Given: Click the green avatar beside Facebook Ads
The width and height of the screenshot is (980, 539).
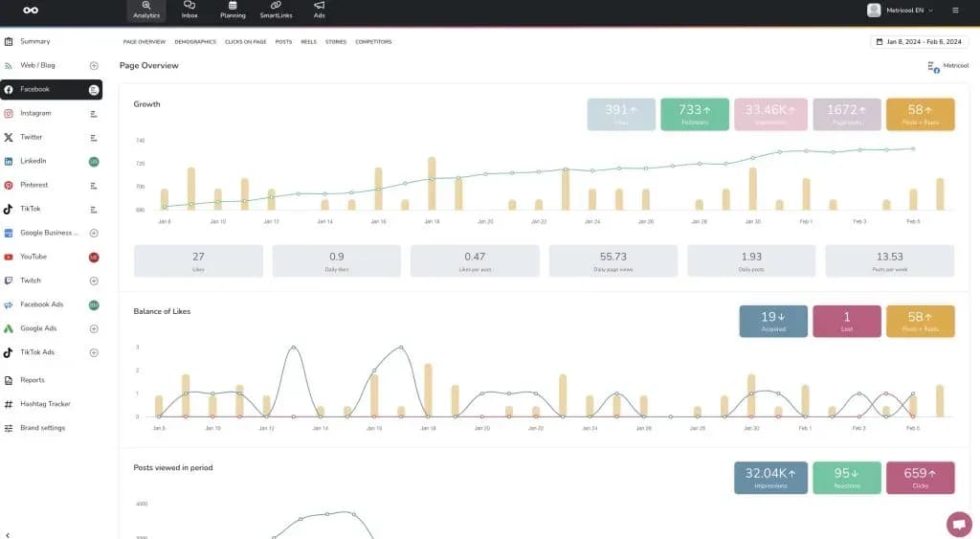Looking at the screenshot, I should (x=94, y=305).
